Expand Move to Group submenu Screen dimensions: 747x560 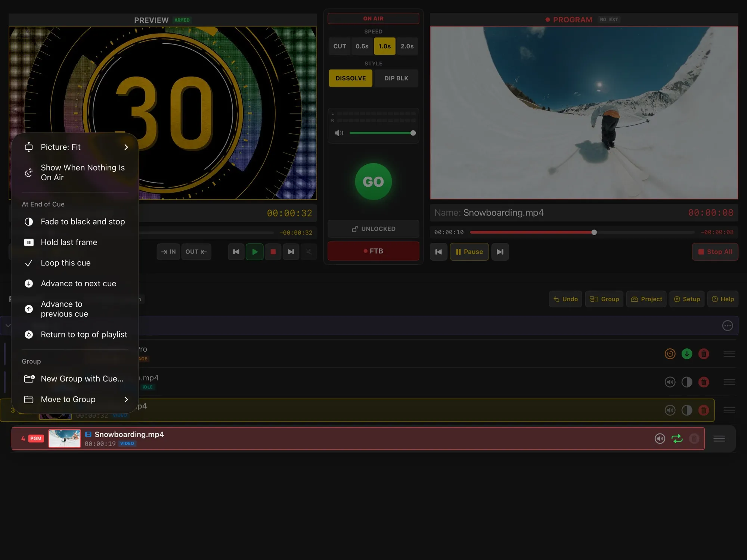[x=75, y=399]
